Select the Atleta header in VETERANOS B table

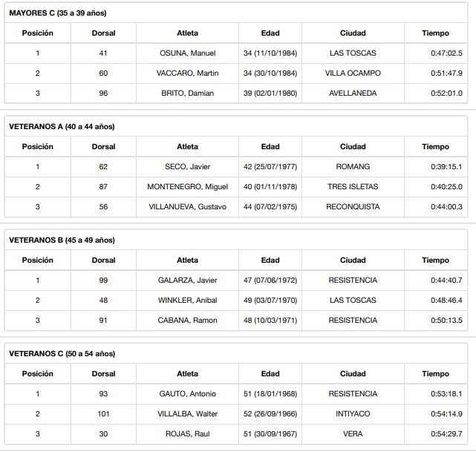point(187,261)
